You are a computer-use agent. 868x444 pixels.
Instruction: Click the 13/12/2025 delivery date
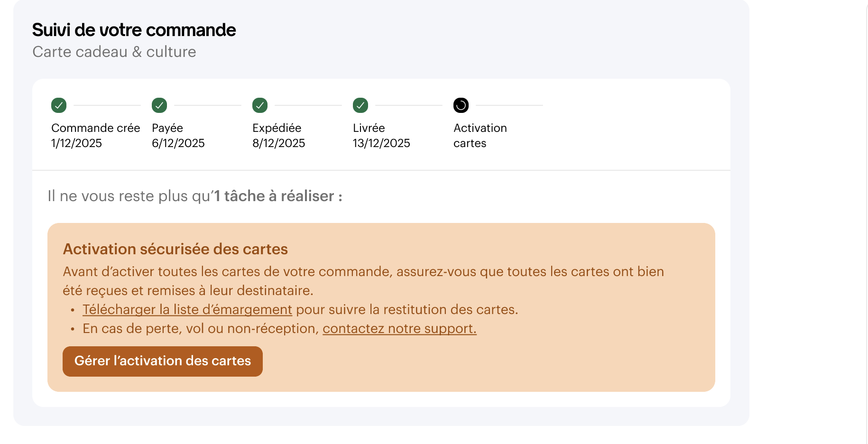381,143
